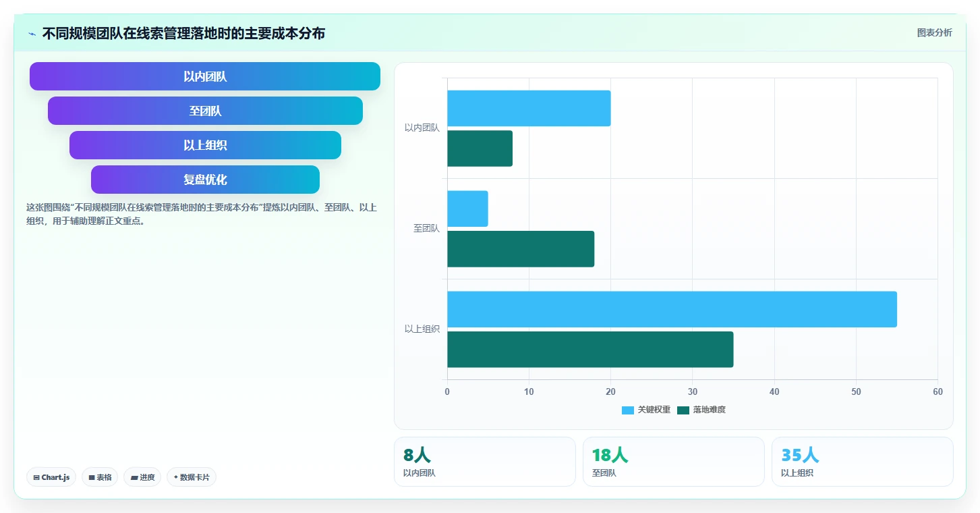This screenshot has width=980, height=513.
Task: Click the x-axis tick label 20
Action: [610, 391]
